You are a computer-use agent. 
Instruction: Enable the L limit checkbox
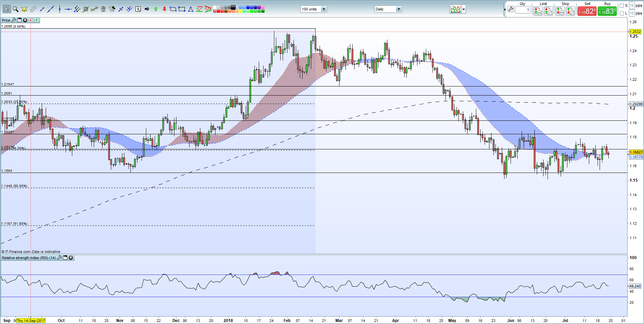[x=622, y=13]
